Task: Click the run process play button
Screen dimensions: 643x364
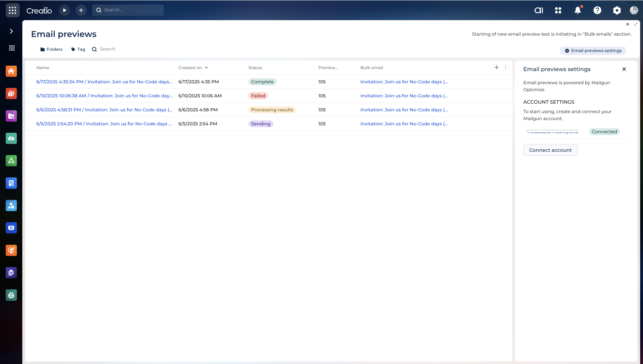Action: pyautogui.click(x=64, y=10)
